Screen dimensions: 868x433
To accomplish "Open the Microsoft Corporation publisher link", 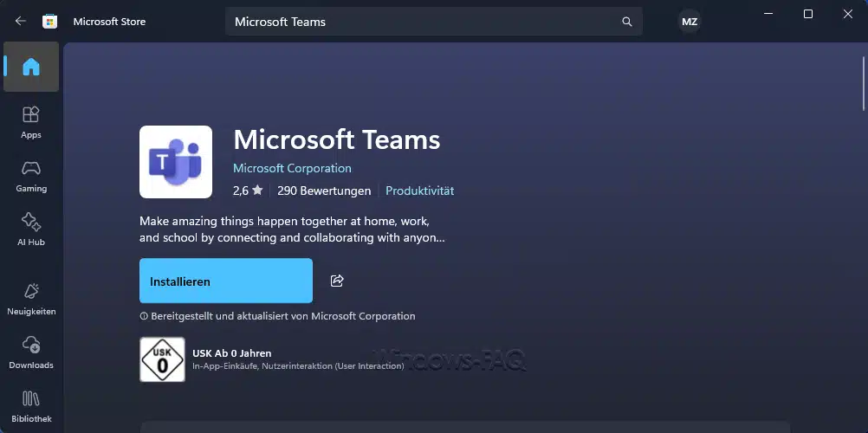I will (x=292, y=168).
